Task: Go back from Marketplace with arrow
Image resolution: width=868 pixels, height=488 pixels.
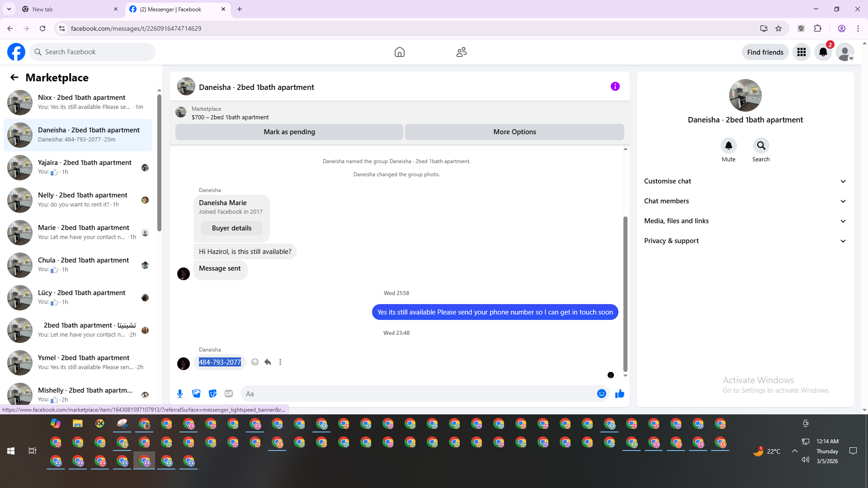Action: [x=14, y=77]
